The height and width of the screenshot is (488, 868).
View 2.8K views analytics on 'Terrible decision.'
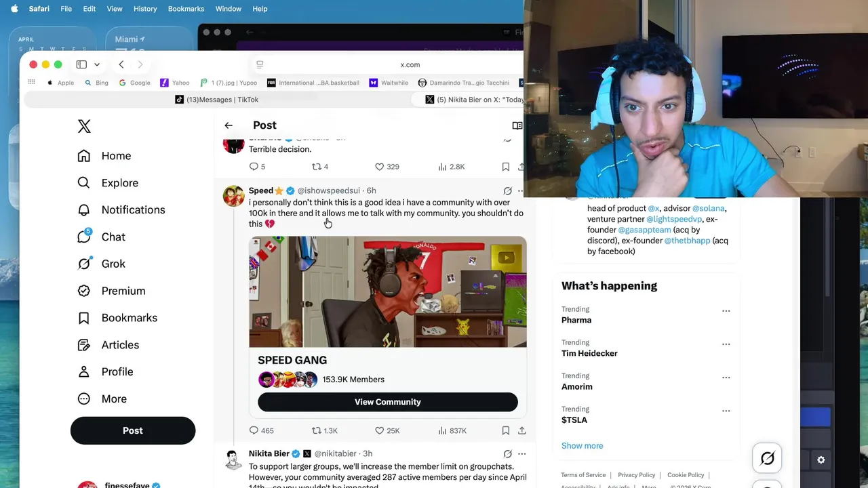(x=452, y=167)
